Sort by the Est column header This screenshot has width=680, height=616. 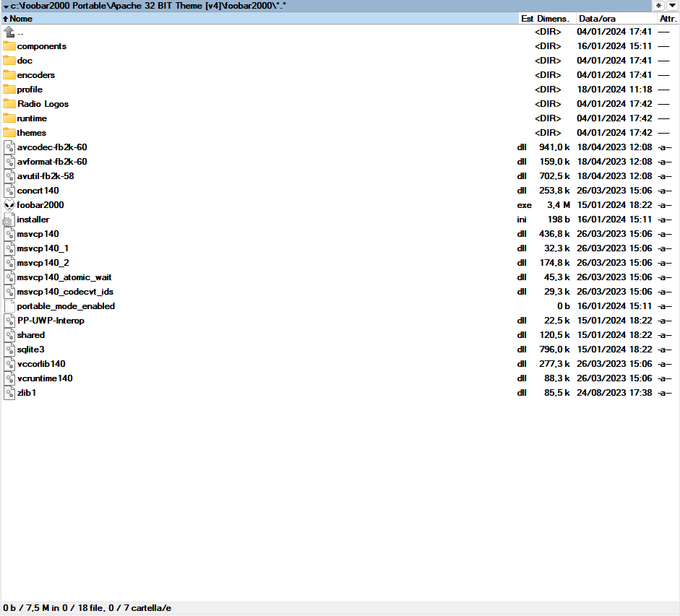527,19
